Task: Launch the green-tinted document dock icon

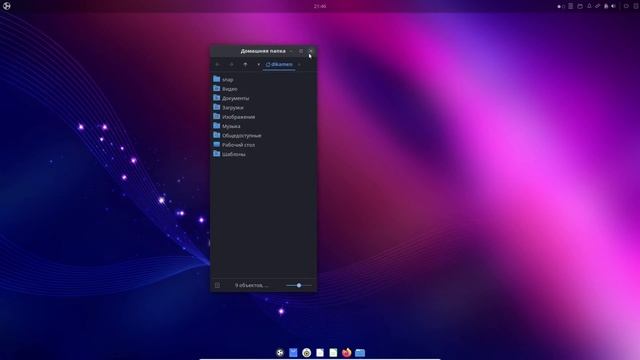Action: [x=333, y=353]
